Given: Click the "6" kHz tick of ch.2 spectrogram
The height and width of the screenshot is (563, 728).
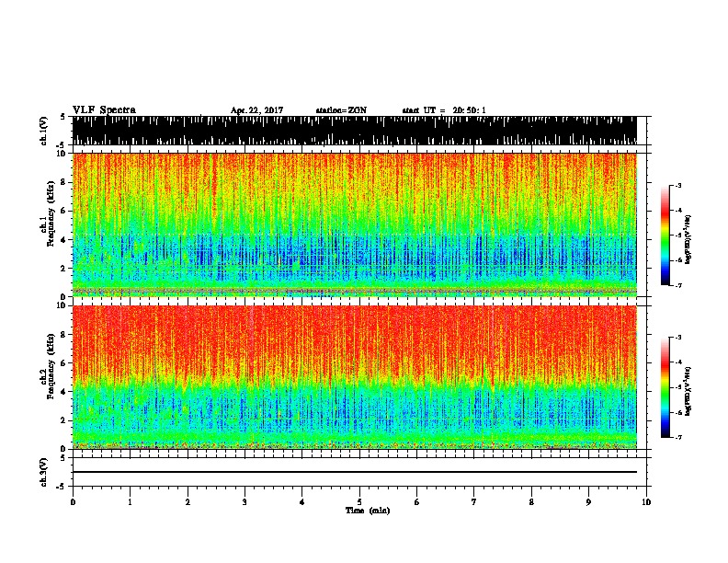Looking at the screenshot, I should (64, 363).
